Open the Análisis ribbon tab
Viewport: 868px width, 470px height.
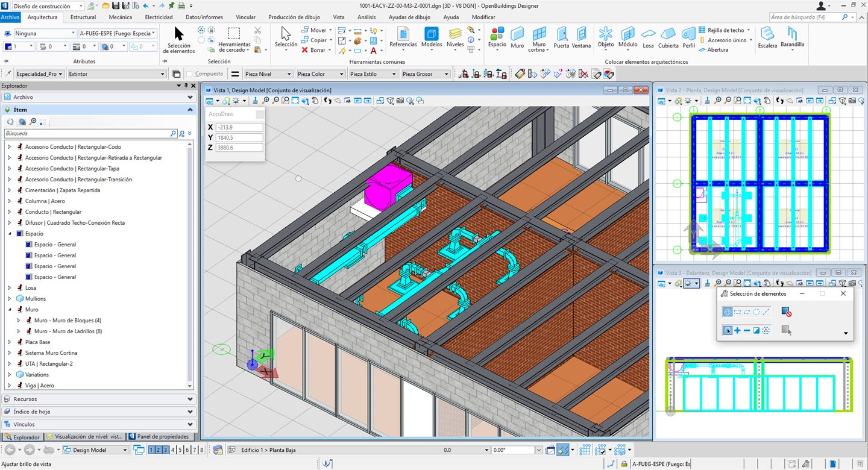pyautogui.click(x=366, y=17)
